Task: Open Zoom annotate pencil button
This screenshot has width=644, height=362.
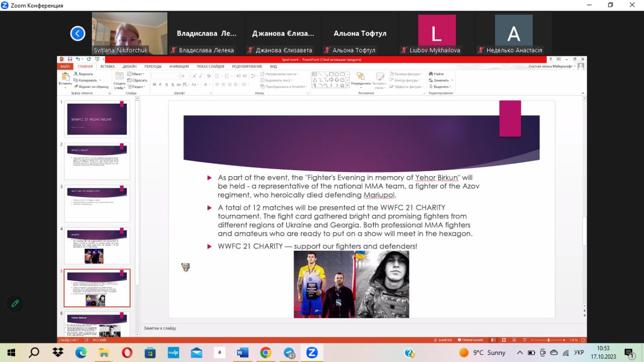Action: point(15,303)
